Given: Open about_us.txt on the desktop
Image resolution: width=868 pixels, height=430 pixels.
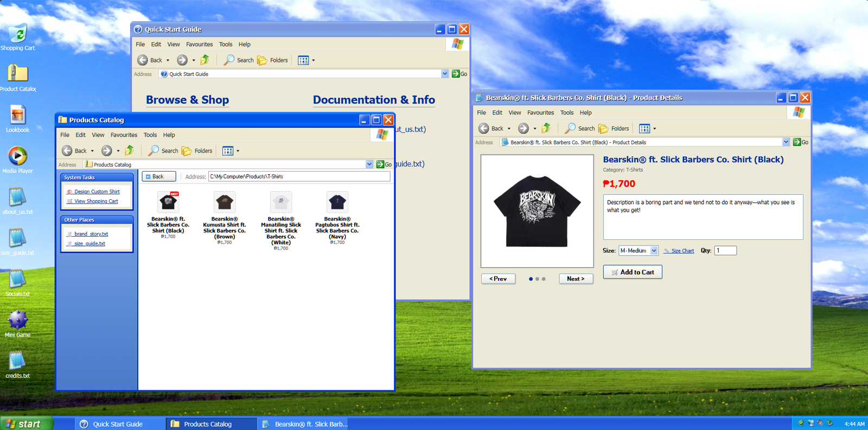Looking at the screenshot, I should 18,201.
